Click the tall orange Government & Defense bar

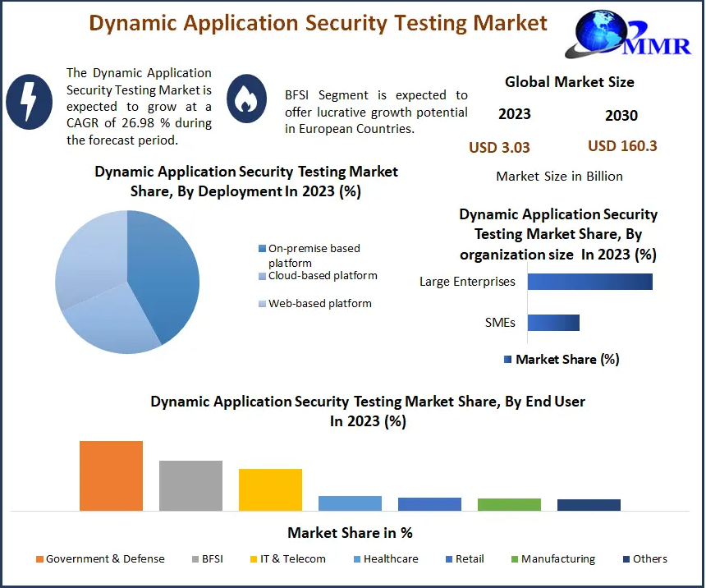pyautogui.click(x=111, y=475)
